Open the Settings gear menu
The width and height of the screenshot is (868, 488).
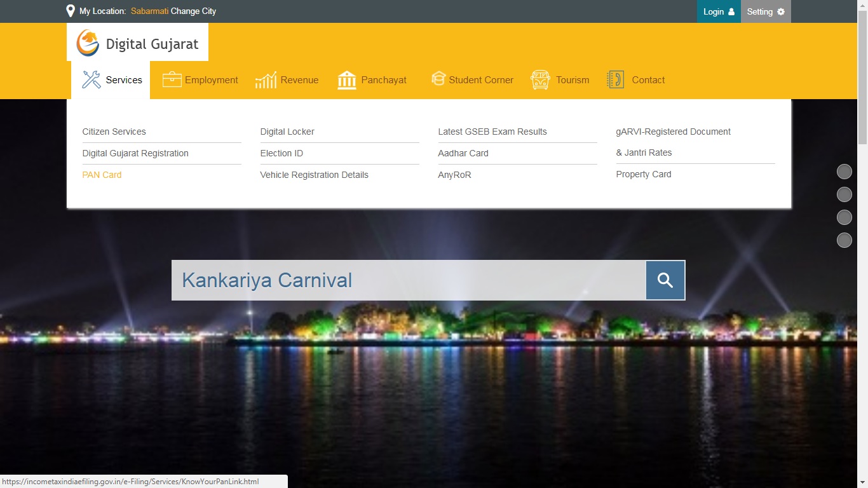(x=765, y=11)
